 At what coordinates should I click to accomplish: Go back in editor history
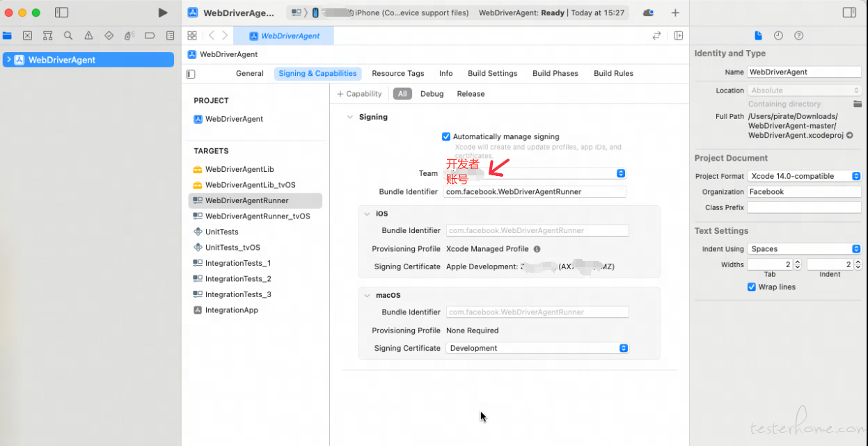point(212,35)
